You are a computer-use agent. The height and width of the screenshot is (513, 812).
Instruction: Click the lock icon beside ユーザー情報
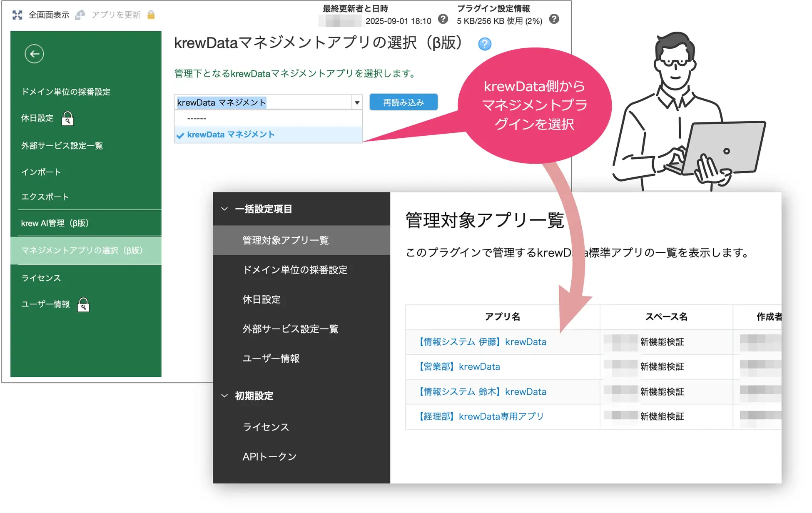click(83, 305)
